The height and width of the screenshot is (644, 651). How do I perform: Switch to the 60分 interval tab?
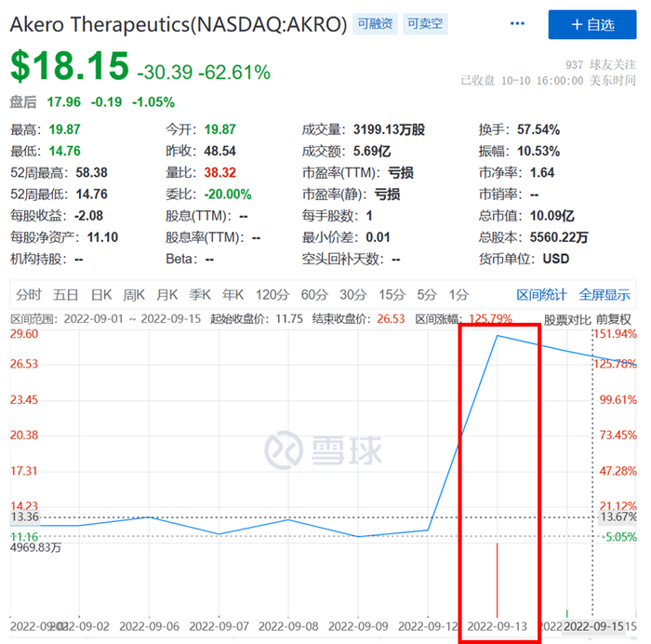coord(314,295)
